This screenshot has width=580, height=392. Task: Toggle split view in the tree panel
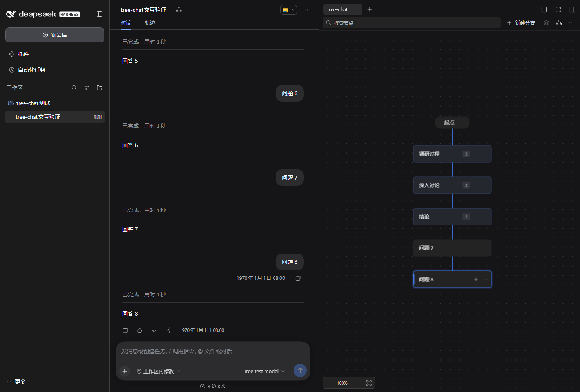[x=544, y=9]
